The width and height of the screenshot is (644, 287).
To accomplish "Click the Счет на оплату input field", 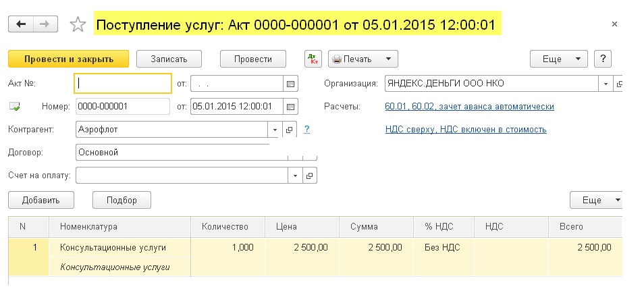I will (x=182, y=176).
